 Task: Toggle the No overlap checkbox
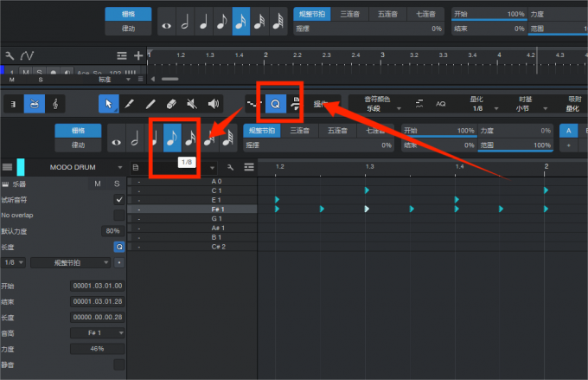pos(119,216)
